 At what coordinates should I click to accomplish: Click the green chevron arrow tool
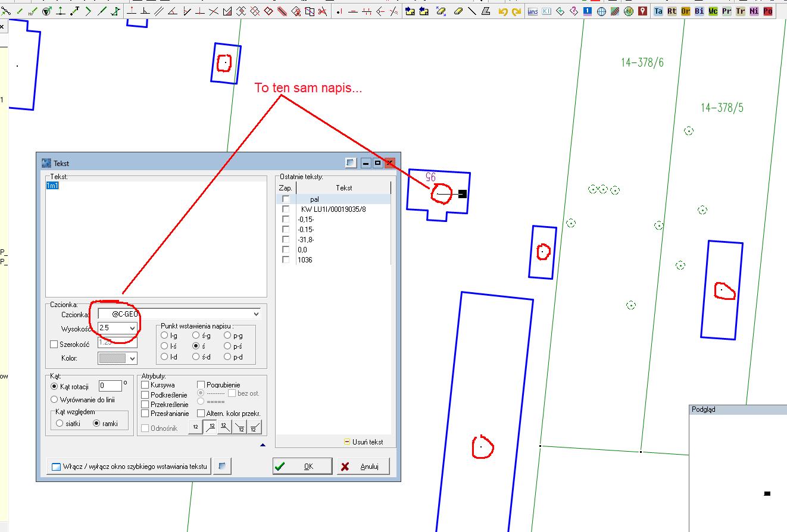click(x=88, y=11)
